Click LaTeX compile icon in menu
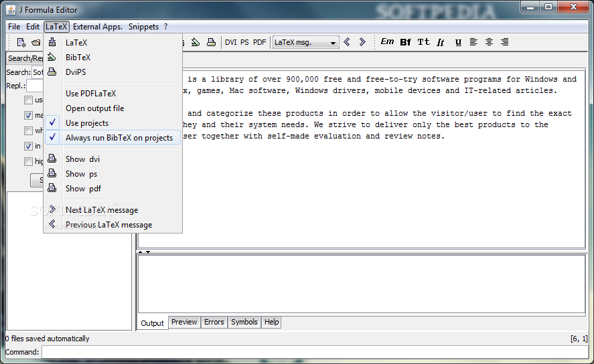 52,41
